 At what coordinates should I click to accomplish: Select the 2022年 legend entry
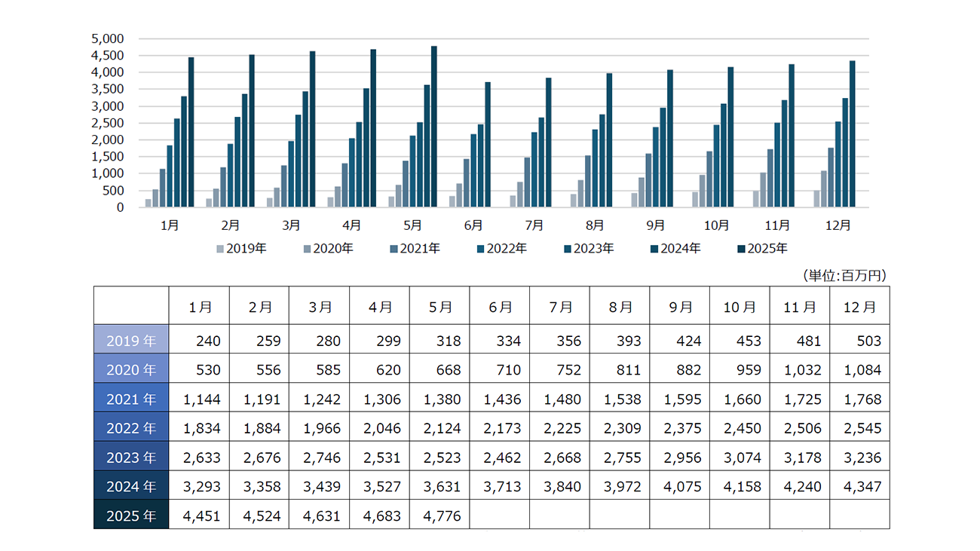[x=501, y=248]
